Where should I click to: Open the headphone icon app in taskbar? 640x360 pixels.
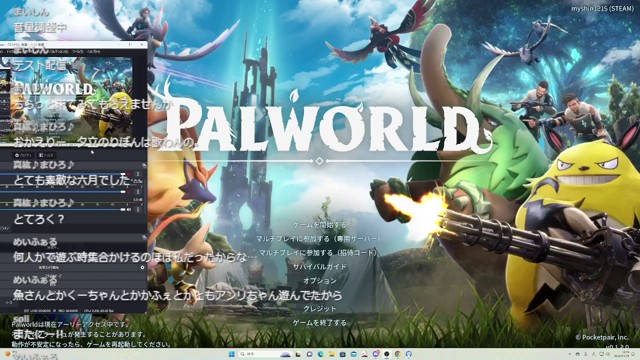coord(409,354)
